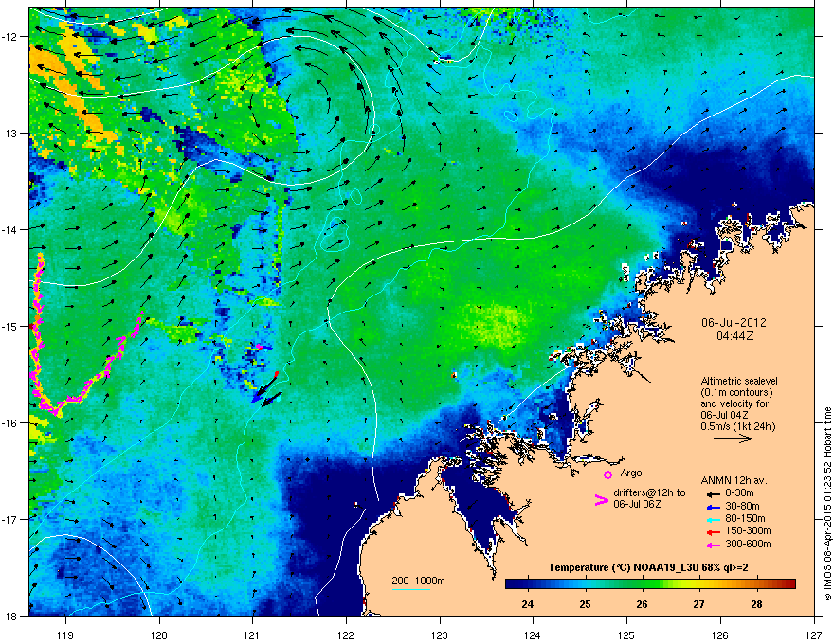This screenshot has height=644, width=834.
Task: Click the black 0-30m arrow in the legend
Action: click(714, 494)
